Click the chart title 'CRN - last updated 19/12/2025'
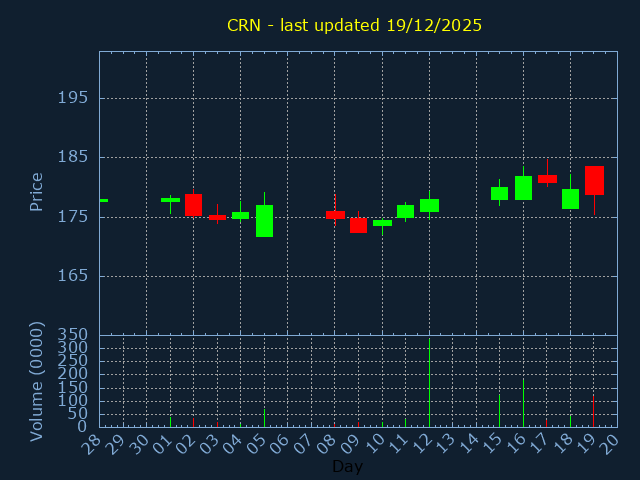The image size is (640, 480). click(x=354, y=25)
